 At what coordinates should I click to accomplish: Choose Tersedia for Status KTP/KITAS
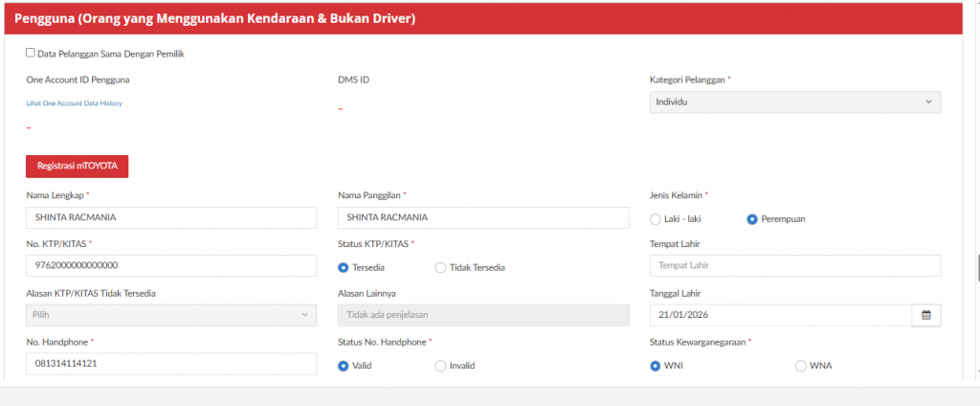pyautogui.click(x=344, y=267)
